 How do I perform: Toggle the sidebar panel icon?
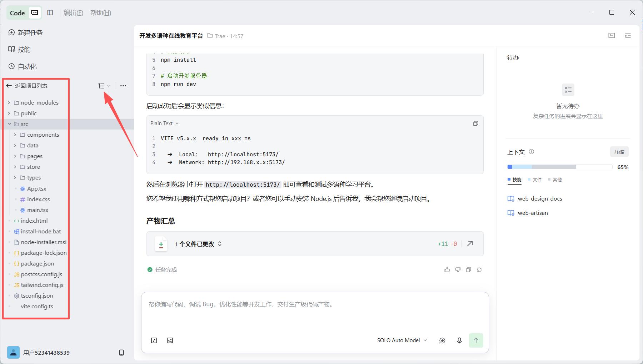tap(50, 12)
